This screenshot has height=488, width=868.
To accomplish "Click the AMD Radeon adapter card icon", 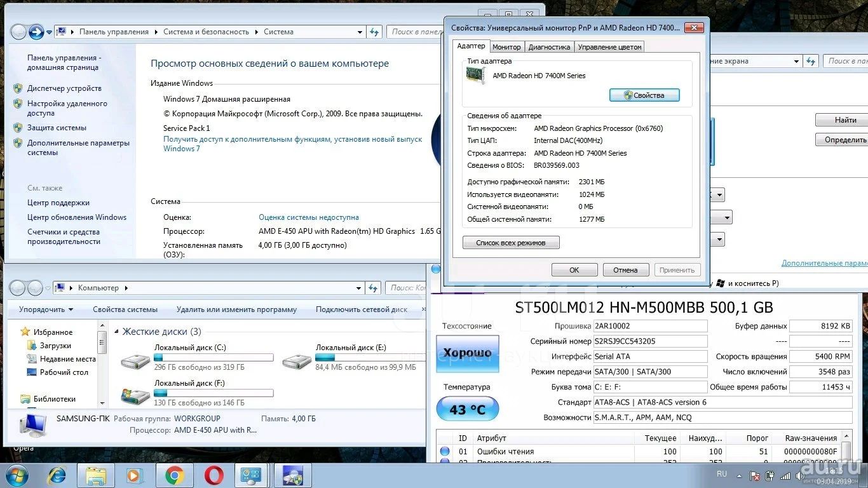I will point(476,76).
